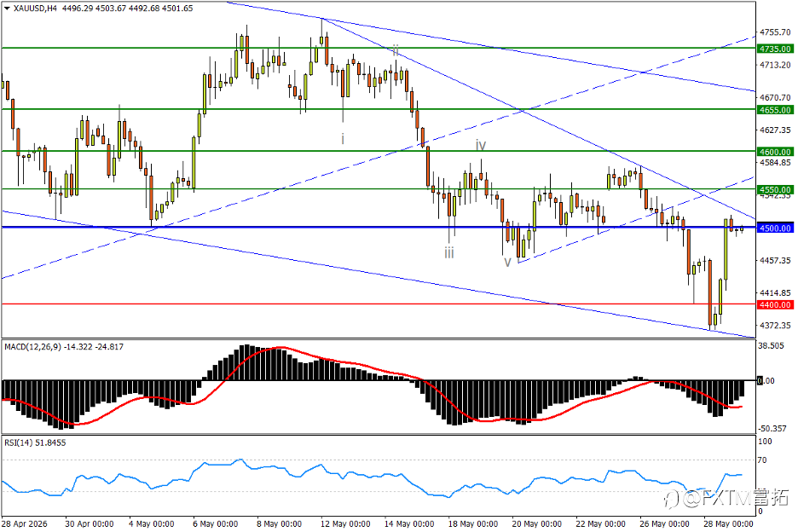Click the 4372.35 price axis value
798x532 pixels.
pos(775,326)
